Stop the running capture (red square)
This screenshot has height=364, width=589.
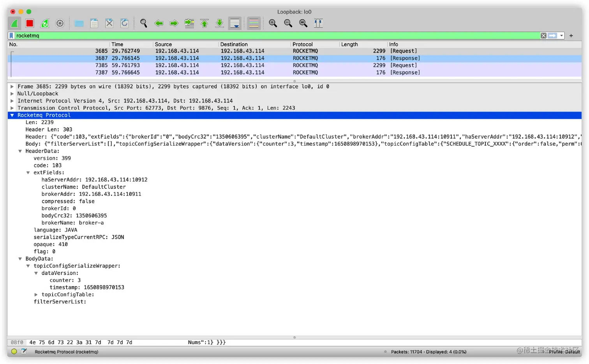point(30,23)
